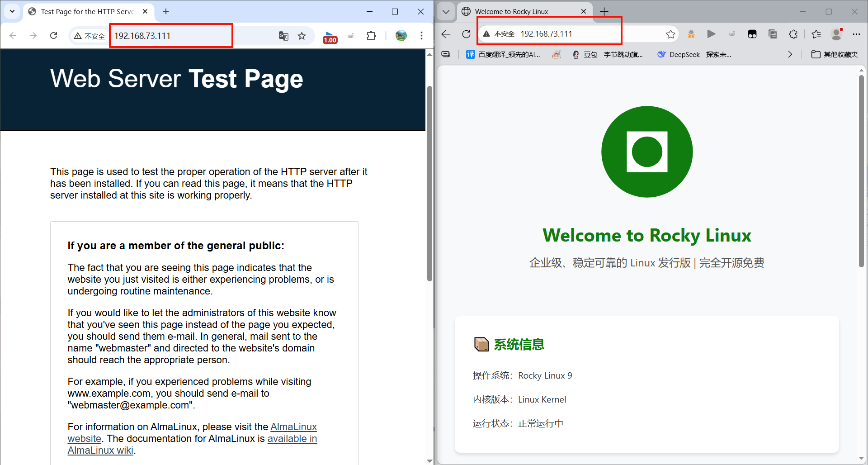The image size is (868, 465).
Task: Add this page to Edge favorites with star
Action: click(x=670, y=34)
